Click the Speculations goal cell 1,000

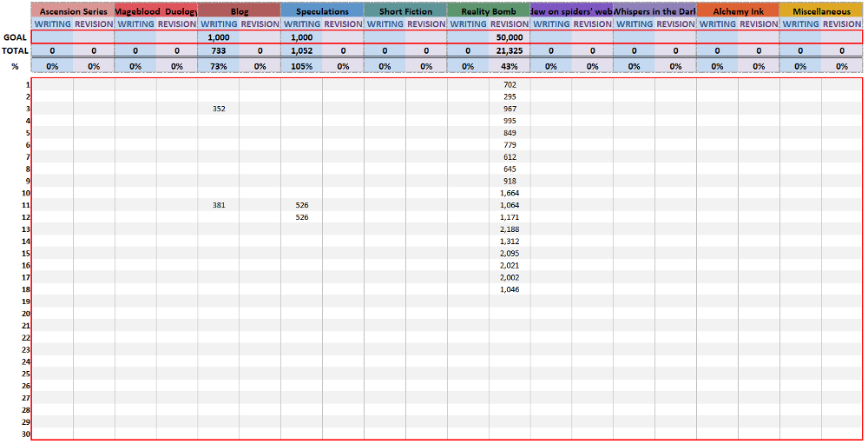302,37
